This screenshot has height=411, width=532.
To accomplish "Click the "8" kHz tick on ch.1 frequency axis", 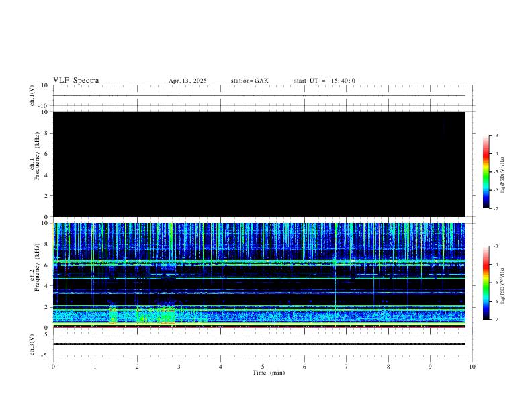I will 46,133.
